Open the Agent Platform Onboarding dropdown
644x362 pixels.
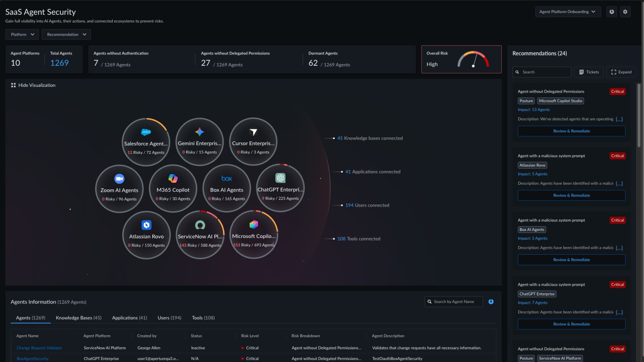[568, 12]
